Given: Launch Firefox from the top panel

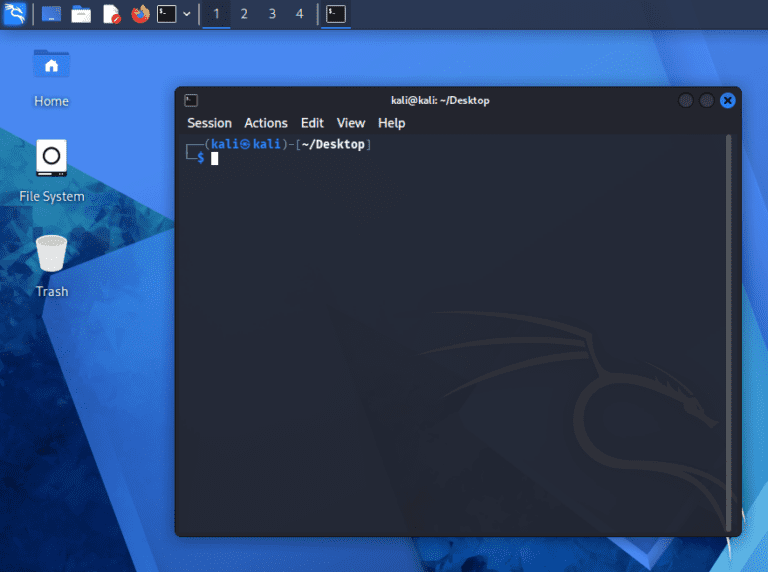Looking at the screenshot, I should [140, 14].
